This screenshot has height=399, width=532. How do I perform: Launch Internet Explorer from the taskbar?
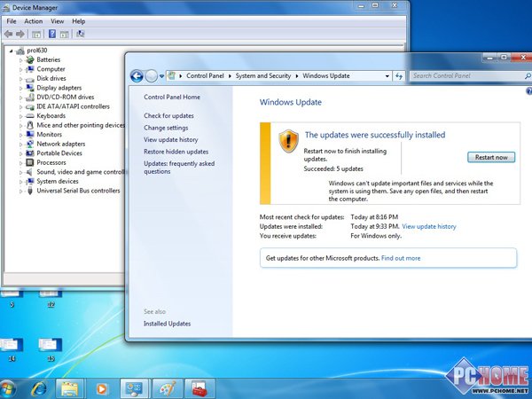pyautogui.click(x=39, y=389)
